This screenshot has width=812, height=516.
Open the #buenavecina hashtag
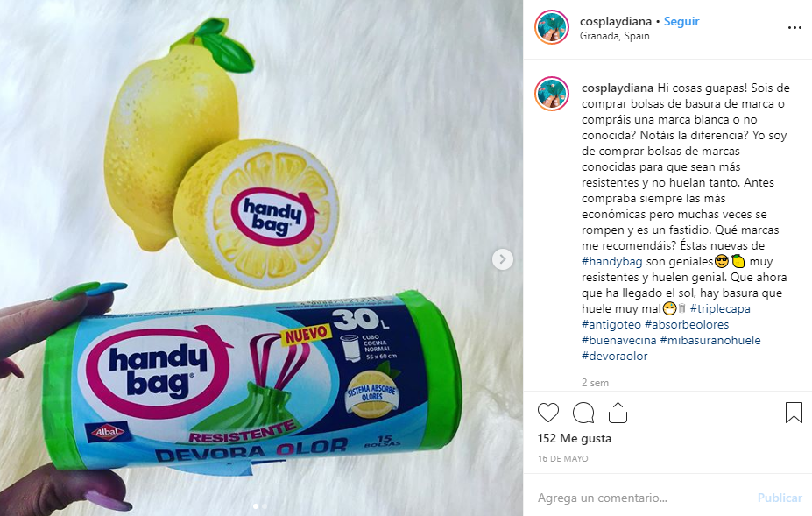coord(618,341)
